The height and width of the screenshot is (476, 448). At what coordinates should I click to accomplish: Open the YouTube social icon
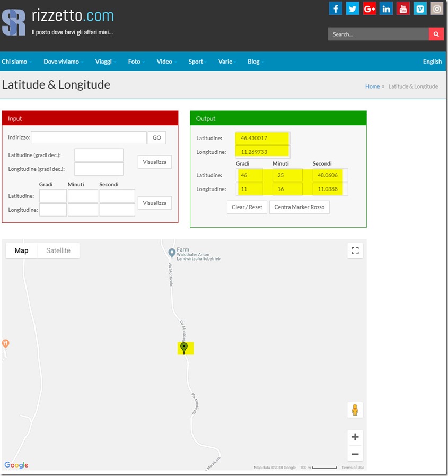pos(403,8)
